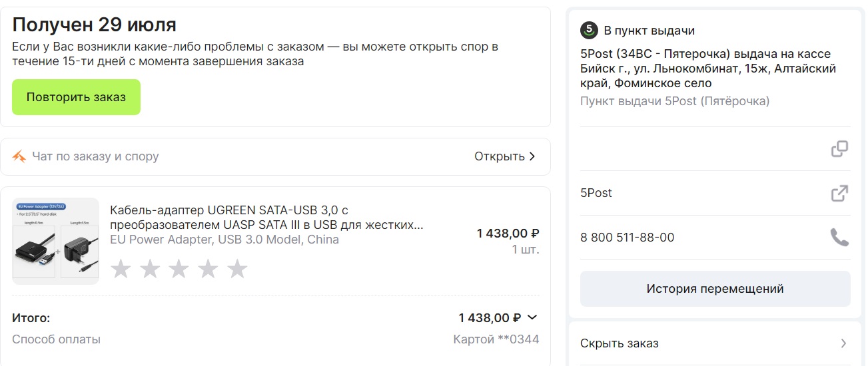Open the order chat via "Открыть"
The image size is (868, 366).
point(504,157)
